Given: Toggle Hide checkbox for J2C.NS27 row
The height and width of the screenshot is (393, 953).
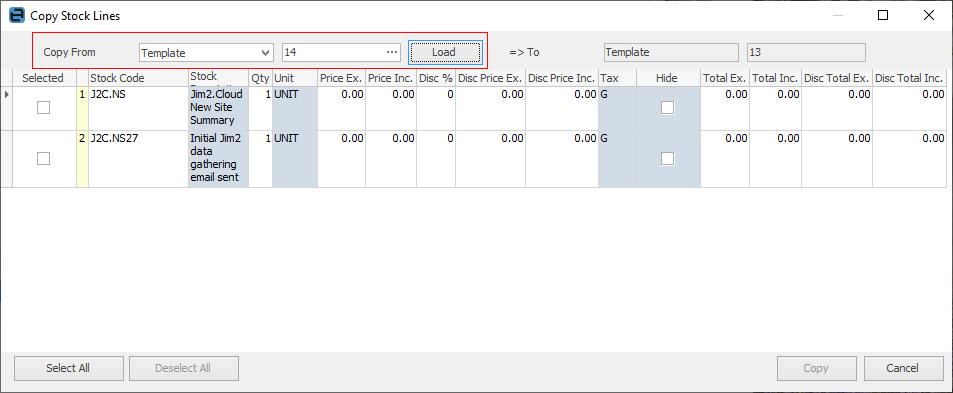Looking at the screenshot, I should click(x=667, y=159).
